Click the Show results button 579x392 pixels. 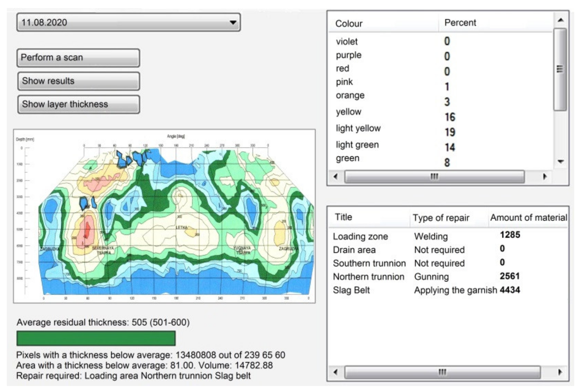pos(78,81)
